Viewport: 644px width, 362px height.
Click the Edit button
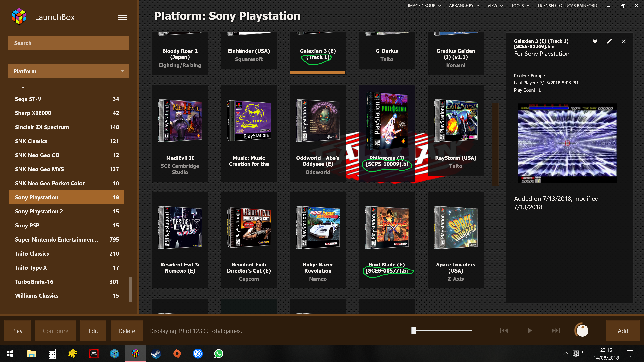(93, 330)
